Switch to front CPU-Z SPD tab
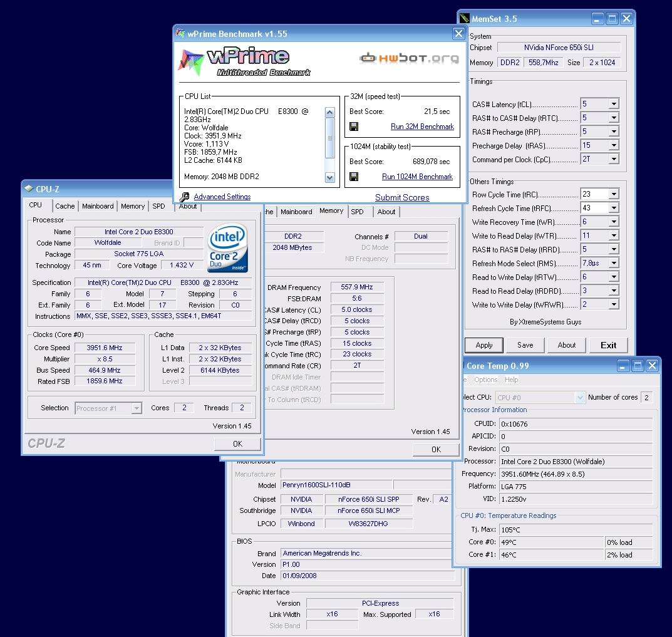 coord(158,206)
